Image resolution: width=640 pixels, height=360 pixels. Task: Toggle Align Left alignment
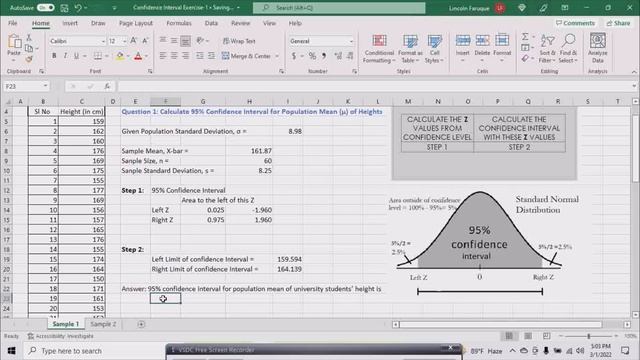point(163,56)
